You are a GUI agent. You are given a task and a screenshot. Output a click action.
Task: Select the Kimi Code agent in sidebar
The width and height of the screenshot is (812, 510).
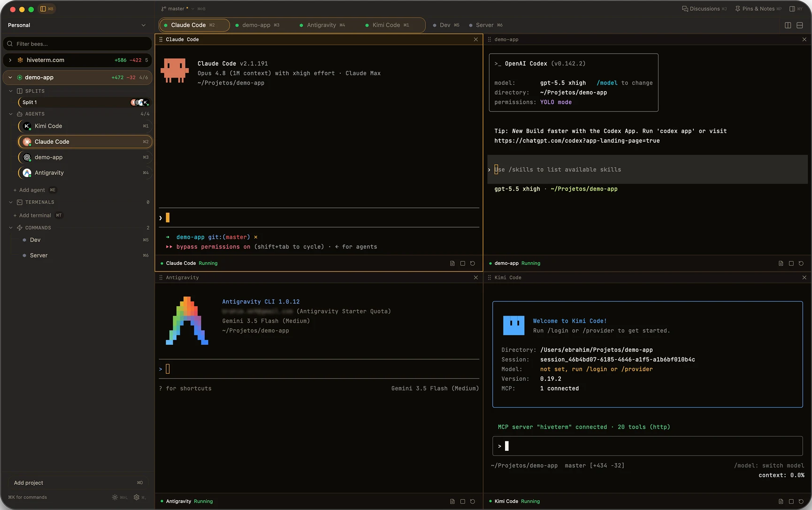[84, 126]
